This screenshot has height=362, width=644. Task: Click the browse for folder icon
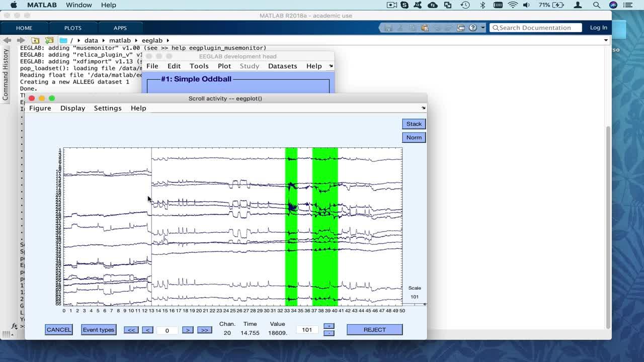49,40
